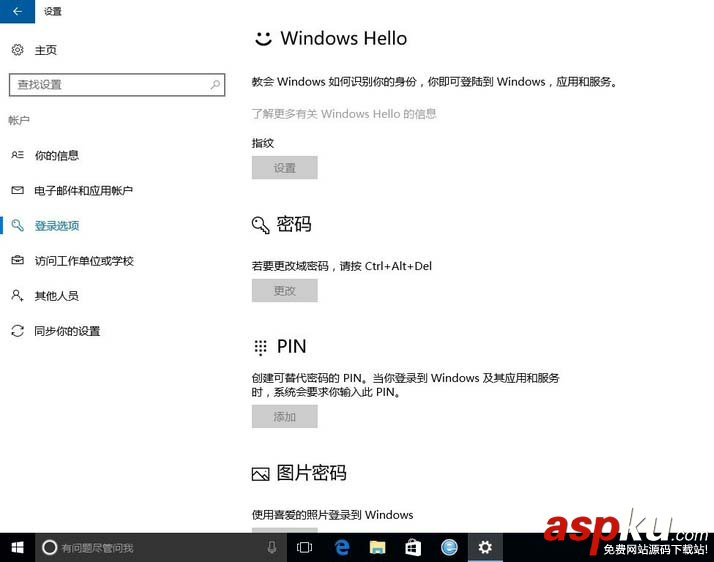Select 登录选项 in the sidebar
Image resolution: width=714 pixels, height=562 pixels.
pyautogui.click(x=57, y=225)
